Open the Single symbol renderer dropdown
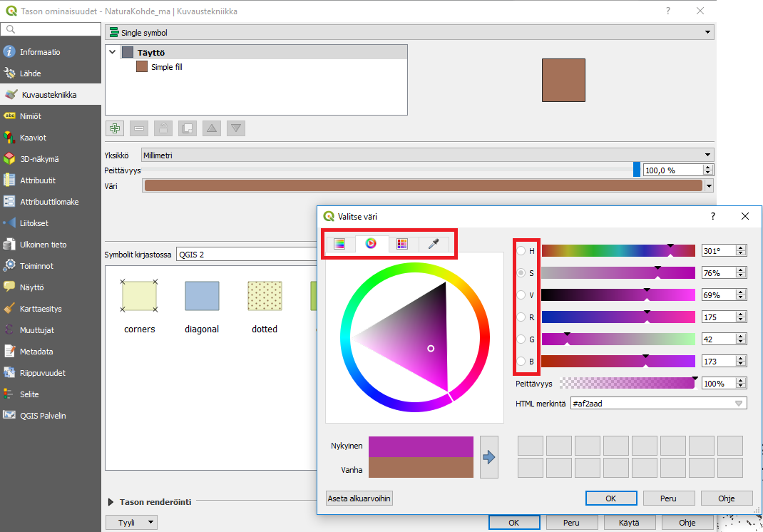 pyautogui.click(x=409, y=33)
